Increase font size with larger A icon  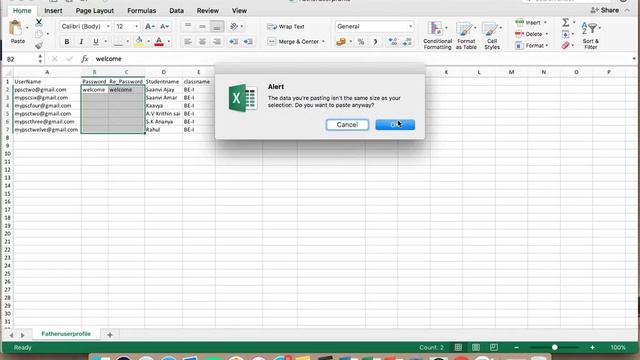(x=149, y=27)
